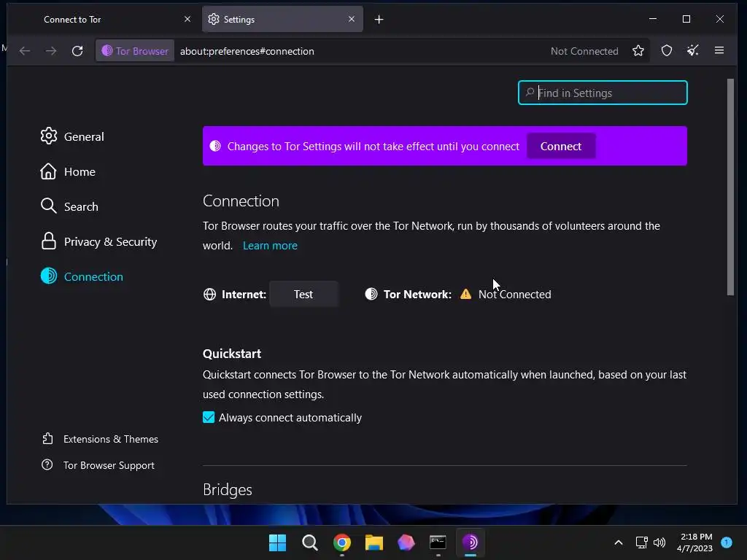Select the Settings tab

pyautogui.click(x=282, y=20)
